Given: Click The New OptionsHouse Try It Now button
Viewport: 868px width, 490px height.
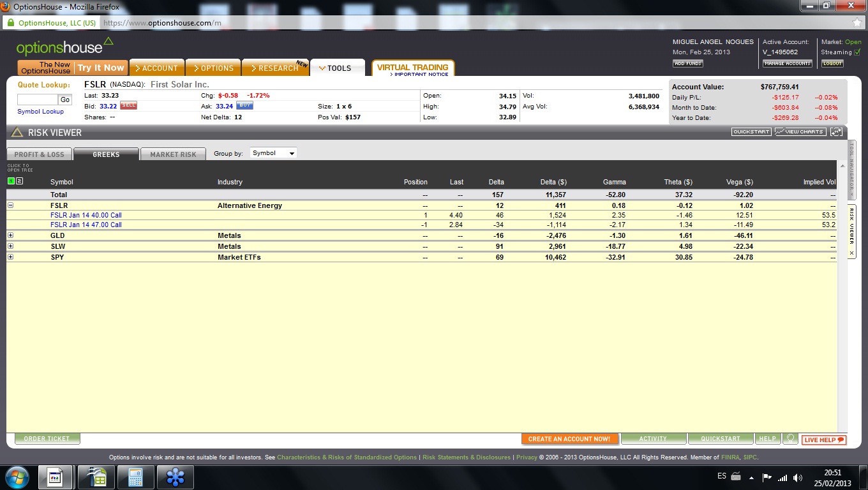Looking at the screenshot, I should pos(73,68).
